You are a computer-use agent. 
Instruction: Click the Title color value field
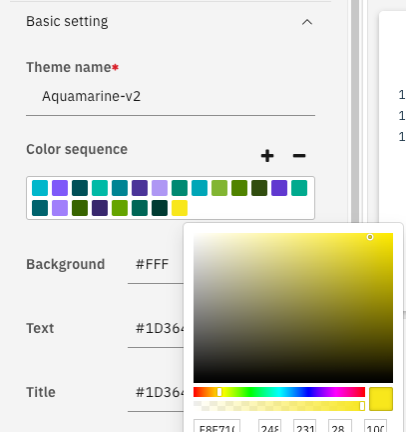[x=156, y=393]
